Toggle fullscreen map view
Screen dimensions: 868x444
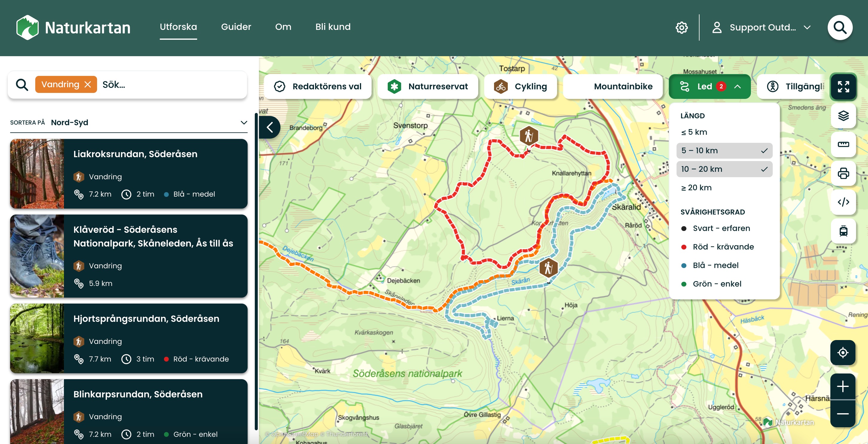843,86
